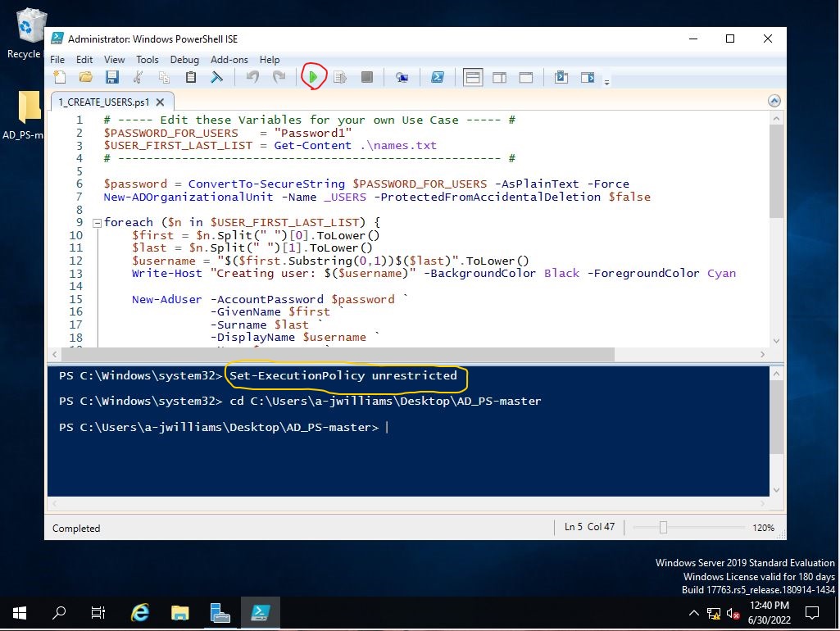The image size is (840, 631).
Task: Launch Internet Explorer from the taskbar
Action: click(x=140, y=613)
